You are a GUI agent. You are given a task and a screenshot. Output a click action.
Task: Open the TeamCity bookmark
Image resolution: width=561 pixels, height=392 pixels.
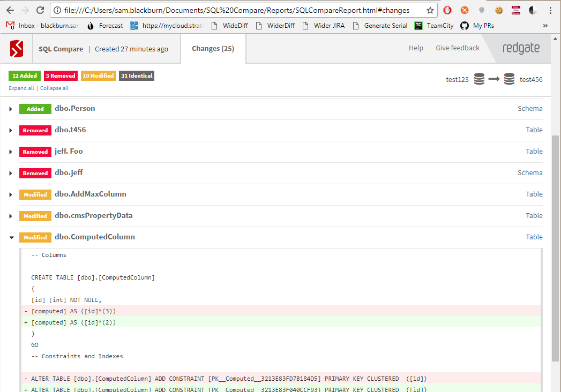coord(434,26)
